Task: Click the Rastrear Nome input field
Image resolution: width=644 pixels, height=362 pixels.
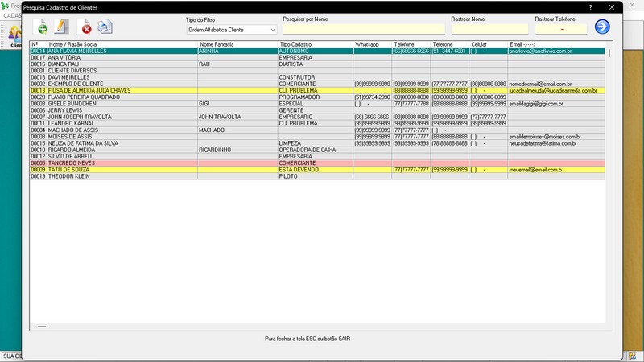Action: pyautogui.click(x=489, y=29)
